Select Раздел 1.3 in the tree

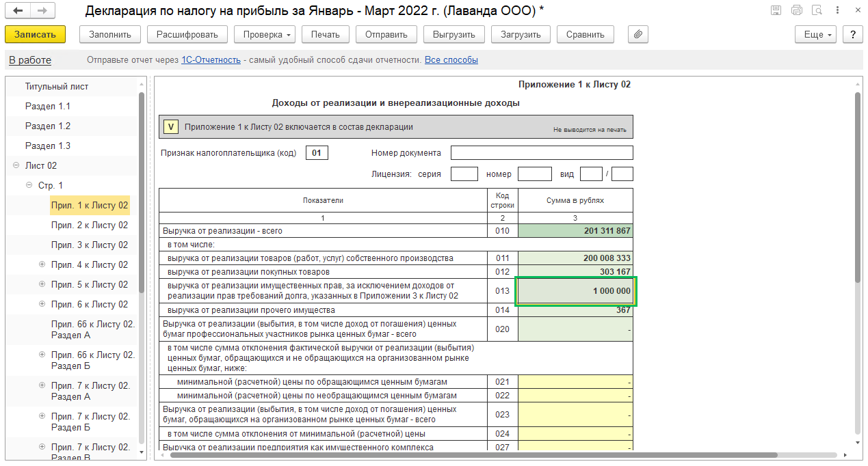point(48,146)
